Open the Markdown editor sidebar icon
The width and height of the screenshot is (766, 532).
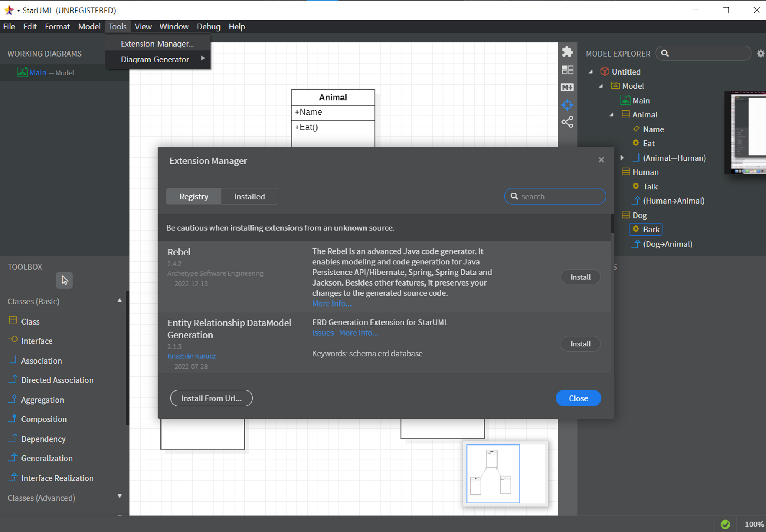point(567,87)
